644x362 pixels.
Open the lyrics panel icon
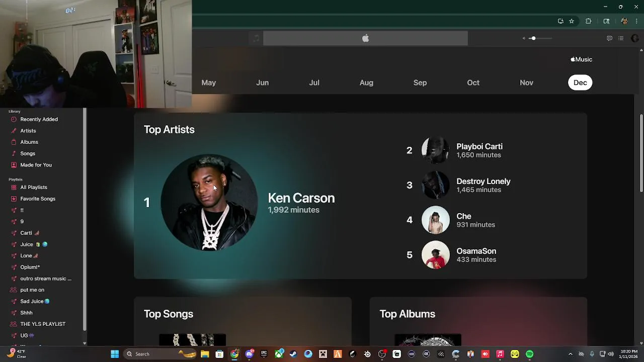[x=609, y=38]
